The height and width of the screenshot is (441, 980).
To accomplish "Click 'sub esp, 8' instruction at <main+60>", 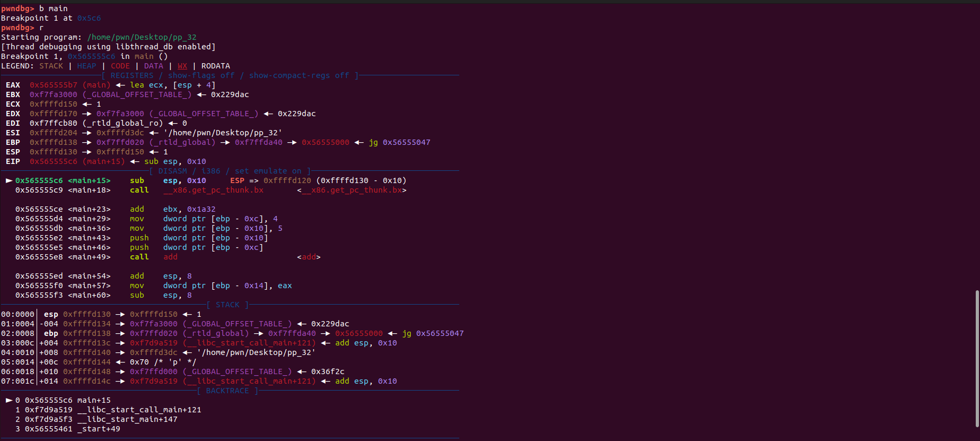I will pyautogui.click(x=161, y=295).
